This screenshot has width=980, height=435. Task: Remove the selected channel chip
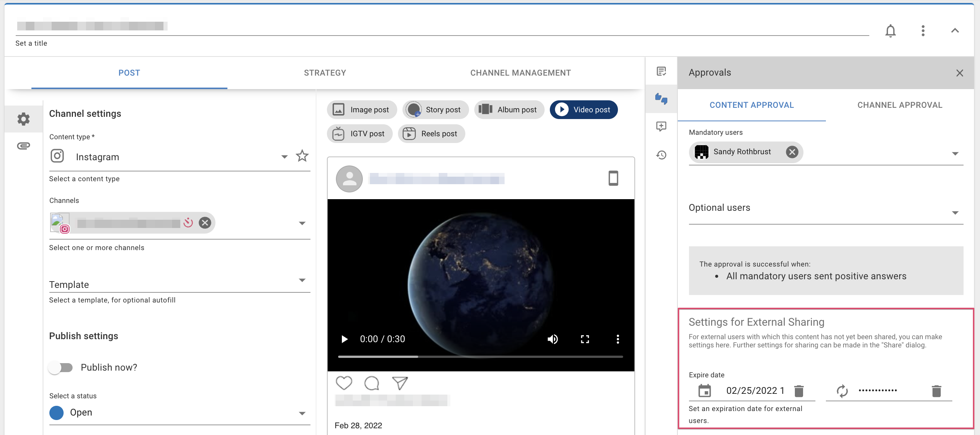pyautogui.click(x=205, y=222)
